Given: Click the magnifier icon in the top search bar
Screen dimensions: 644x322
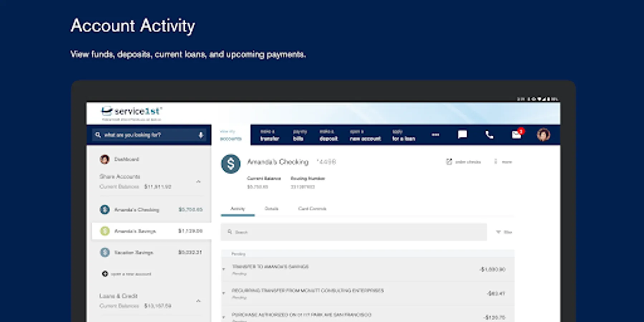Looking at the screenshot, I should click(98, 135).
